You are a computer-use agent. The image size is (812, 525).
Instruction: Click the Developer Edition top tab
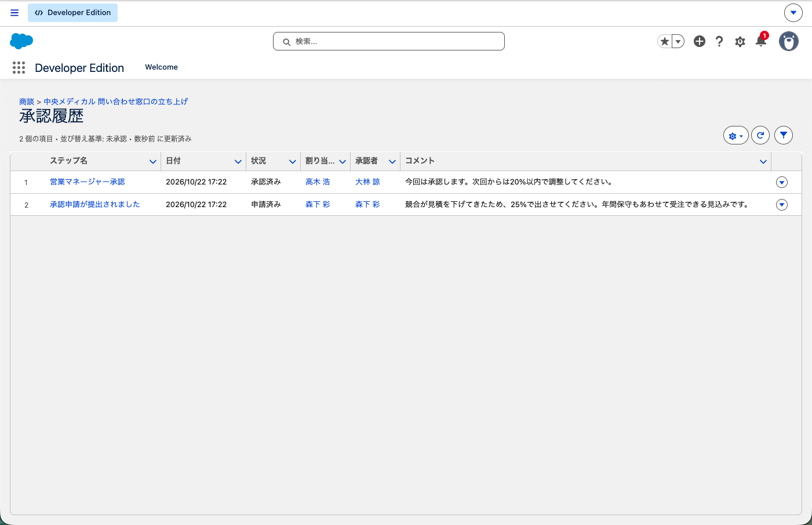pyautogui.click(x=72, y=13)
